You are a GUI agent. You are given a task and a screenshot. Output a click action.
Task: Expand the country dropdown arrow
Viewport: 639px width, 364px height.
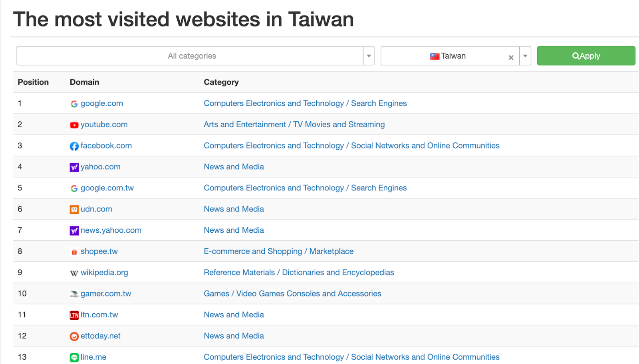pyautogui.click(x=525, y=56)
